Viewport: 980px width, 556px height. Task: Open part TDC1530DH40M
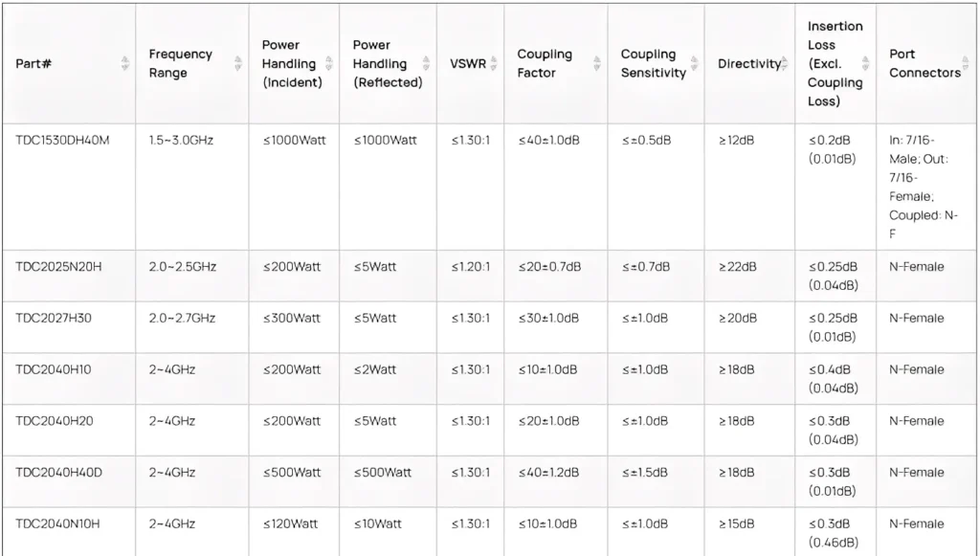pyautogui.click(x=62, y=140)
